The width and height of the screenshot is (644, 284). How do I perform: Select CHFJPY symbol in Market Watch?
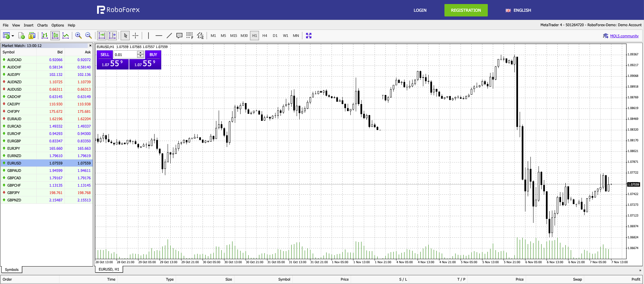[x=13, y=111]
